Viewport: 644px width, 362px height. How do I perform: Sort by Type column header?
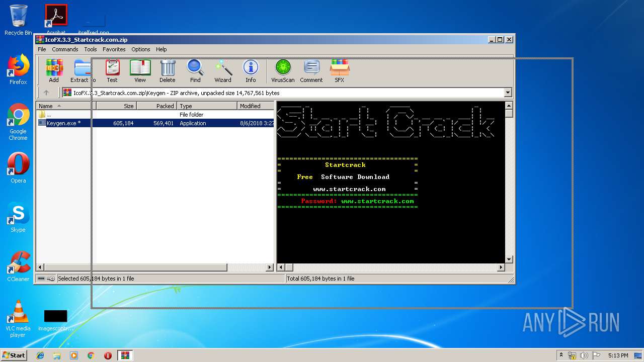coord(207,106)
